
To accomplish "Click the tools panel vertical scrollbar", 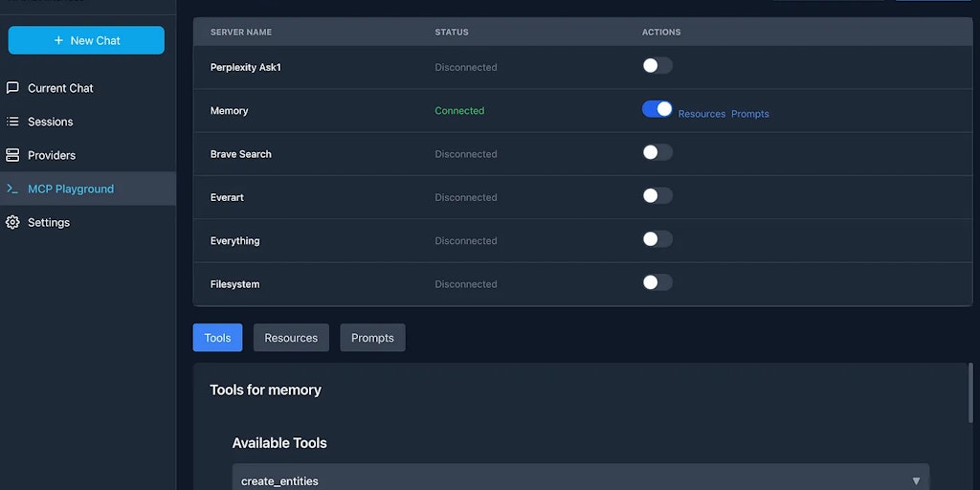I will (x=970, y=392).
